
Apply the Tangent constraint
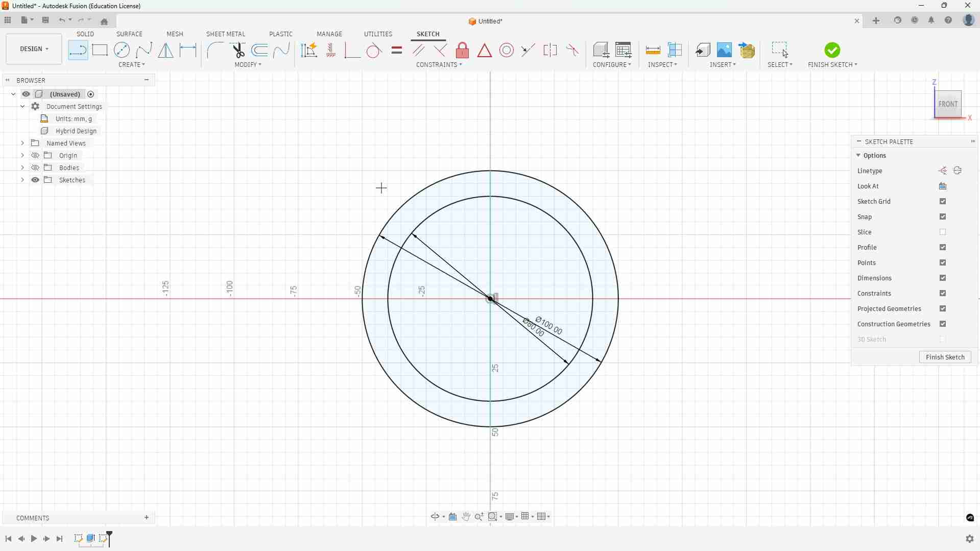pyautogui.click(x=374, y=50)
